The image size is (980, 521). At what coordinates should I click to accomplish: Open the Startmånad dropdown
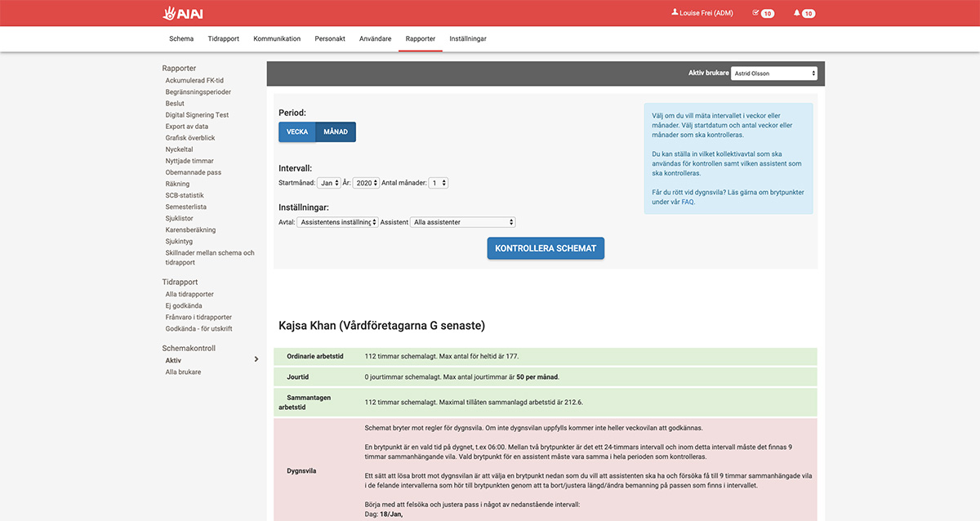coord(329,183)
